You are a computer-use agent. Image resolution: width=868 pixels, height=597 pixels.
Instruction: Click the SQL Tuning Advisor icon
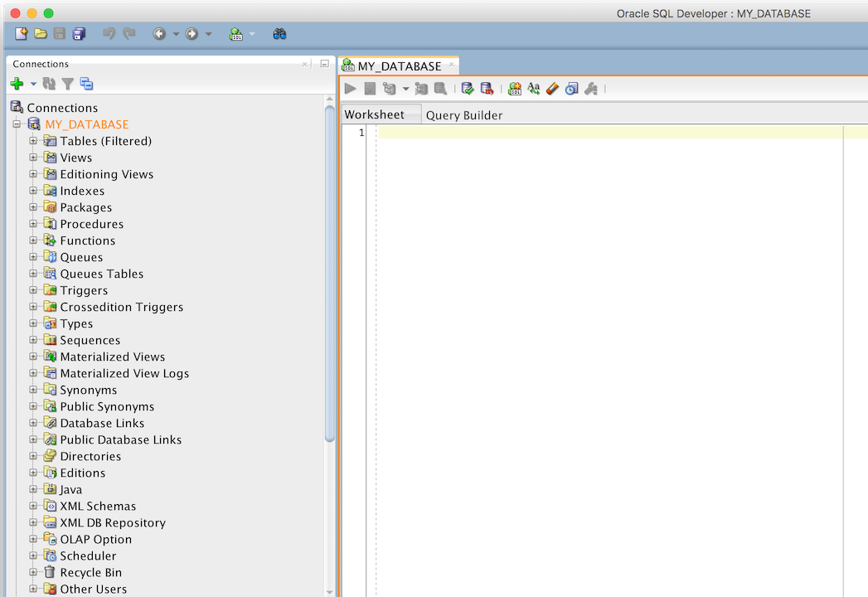point(441,88)
